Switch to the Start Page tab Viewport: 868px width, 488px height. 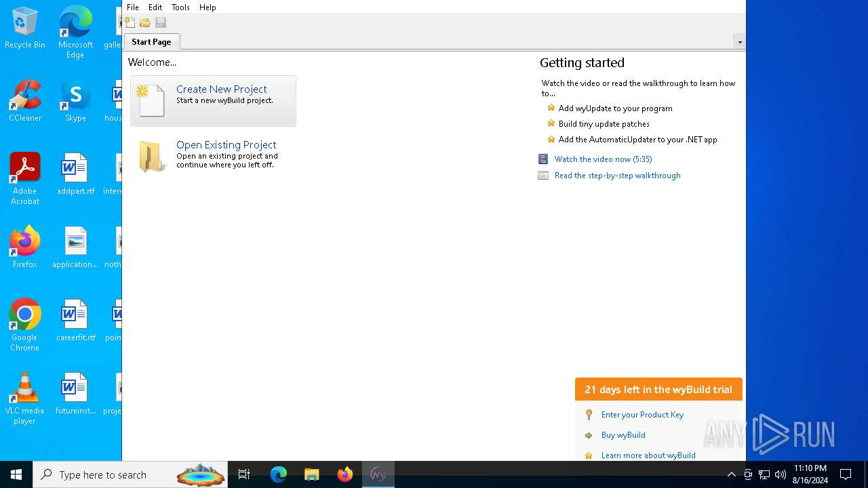(x=151, y=42)
